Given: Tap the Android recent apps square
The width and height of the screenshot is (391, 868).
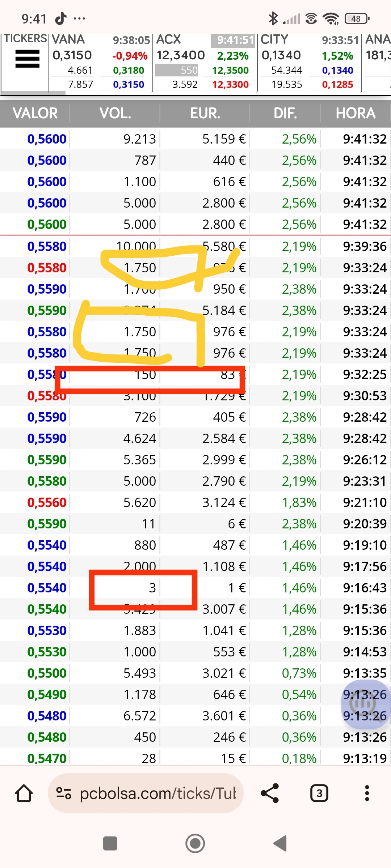Looking at the screenshot, I should tap(110, 843).
